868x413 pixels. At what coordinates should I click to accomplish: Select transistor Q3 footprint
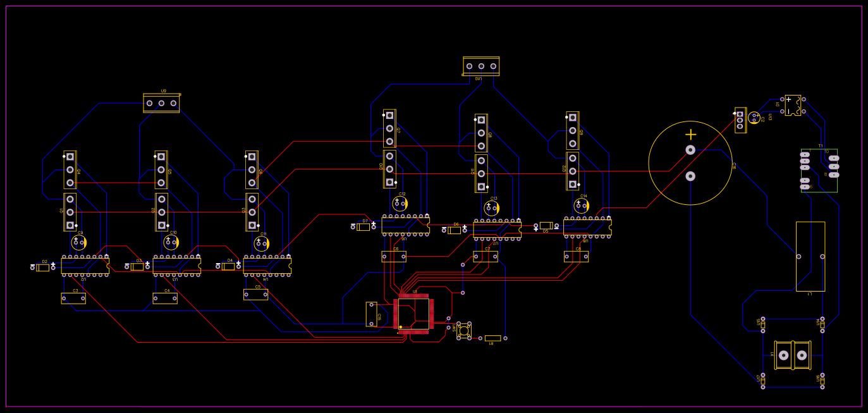[x=252, y=212]
